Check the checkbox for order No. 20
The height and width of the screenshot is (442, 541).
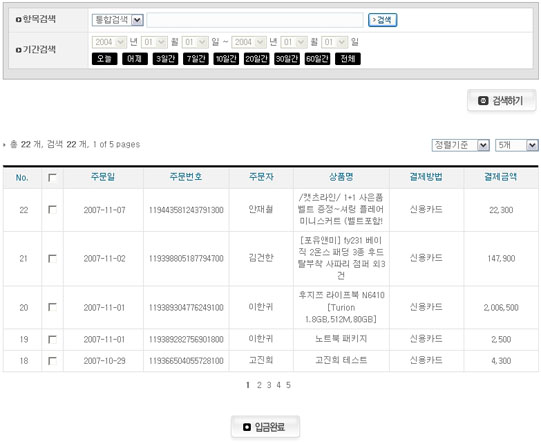[52, 307]
